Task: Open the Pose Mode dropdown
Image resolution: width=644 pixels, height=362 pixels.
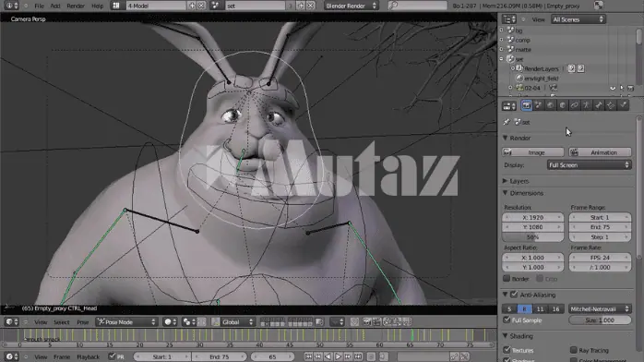Action: click(x=127, y=322)
